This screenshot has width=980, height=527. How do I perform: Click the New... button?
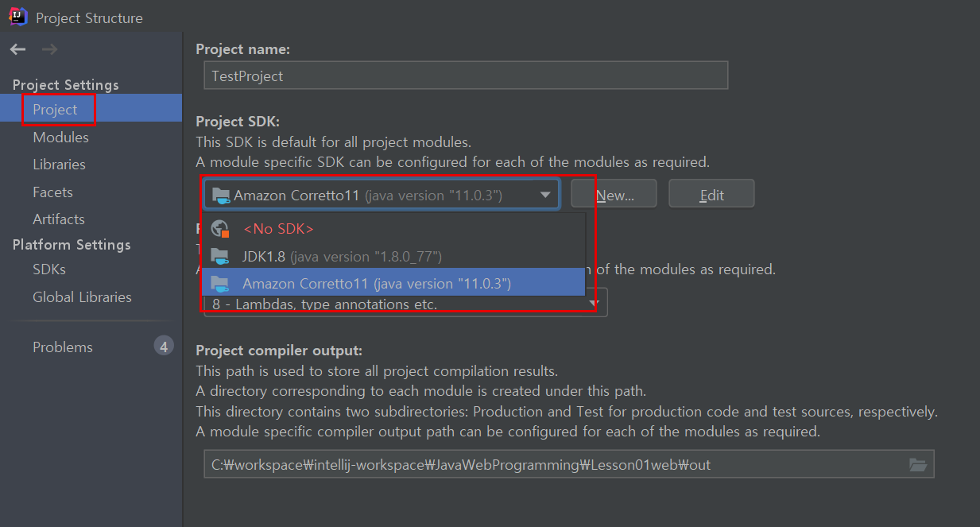(614, 193)
